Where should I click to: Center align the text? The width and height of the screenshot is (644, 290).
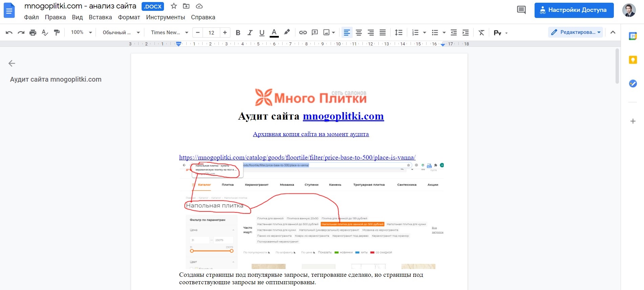[x=359, y=33]
